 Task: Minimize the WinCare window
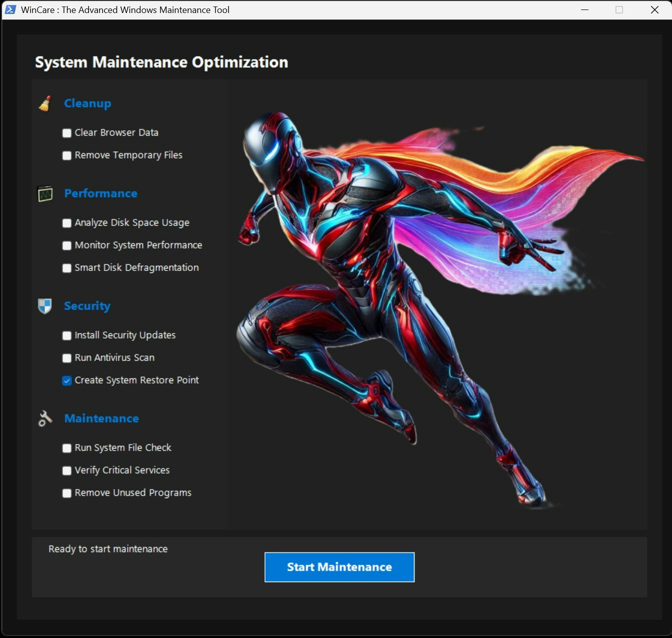pyautogui.click(x=584, y=9)
